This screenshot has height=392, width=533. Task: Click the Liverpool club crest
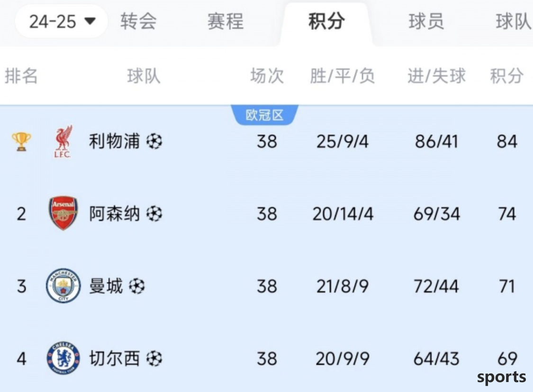(63, 141)
